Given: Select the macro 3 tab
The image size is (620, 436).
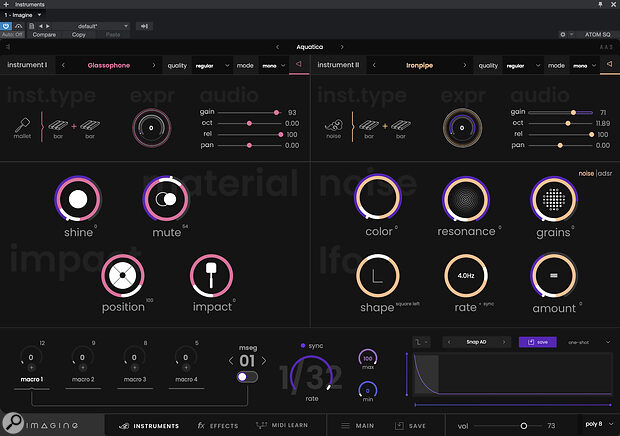Looking at the screenshot, I should click(135, 379).
